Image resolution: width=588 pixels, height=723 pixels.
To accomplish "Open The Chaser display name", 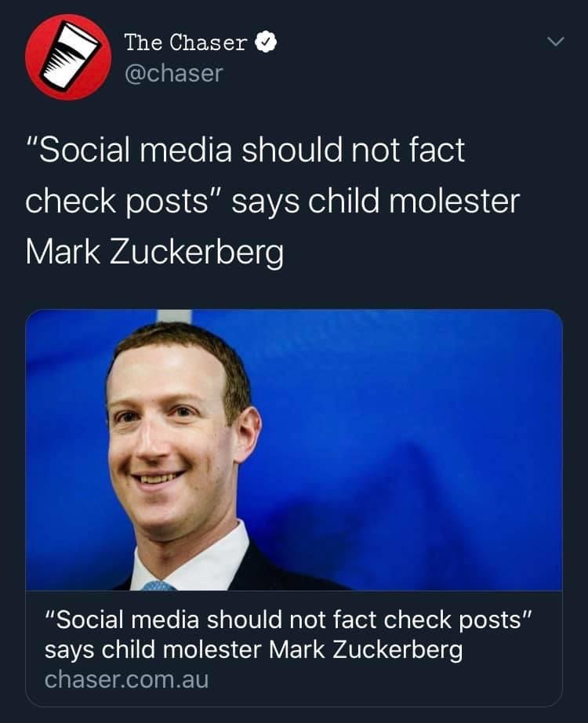I will 186,42.
